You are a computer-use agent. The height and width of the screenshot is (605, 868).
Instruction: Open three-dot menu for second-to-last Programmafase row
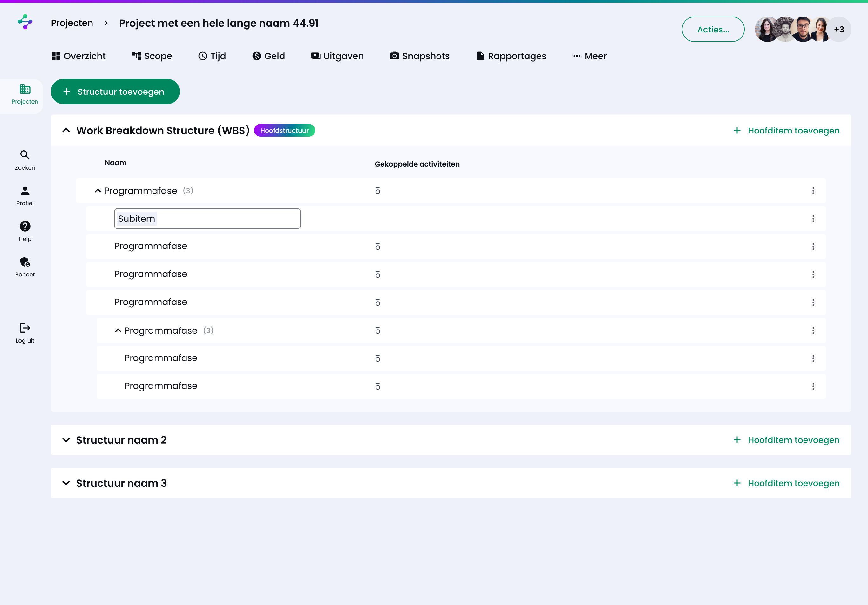point(813,358)
